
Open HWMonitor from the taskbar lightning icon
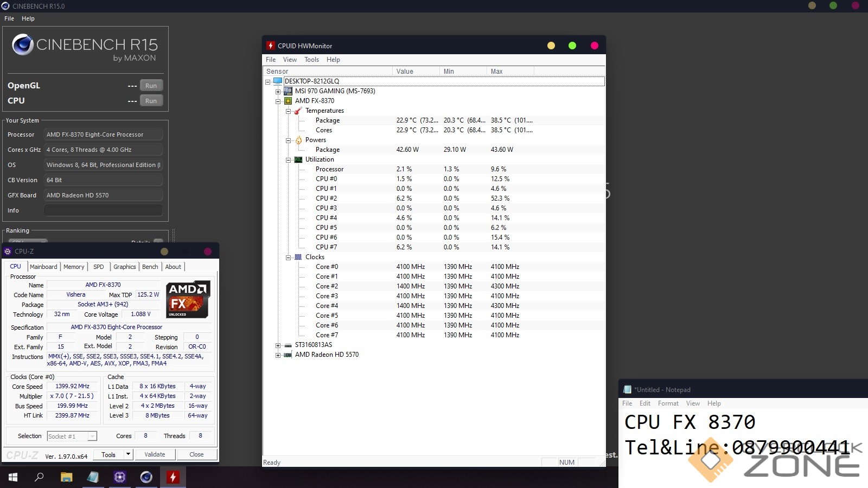173,477
